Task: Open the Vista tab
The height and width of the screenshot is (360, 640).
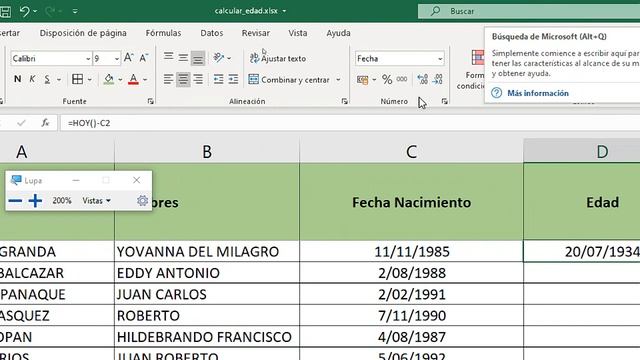Action: click(298, 33)
